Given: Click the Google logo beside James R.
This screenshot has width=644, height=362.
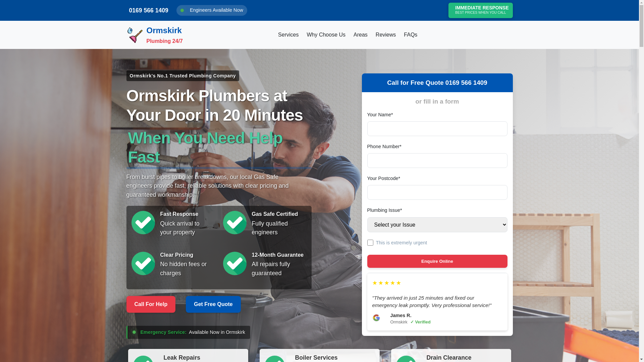Looking at the screenshot, I should pyautogui.click(x=376, y=318).
